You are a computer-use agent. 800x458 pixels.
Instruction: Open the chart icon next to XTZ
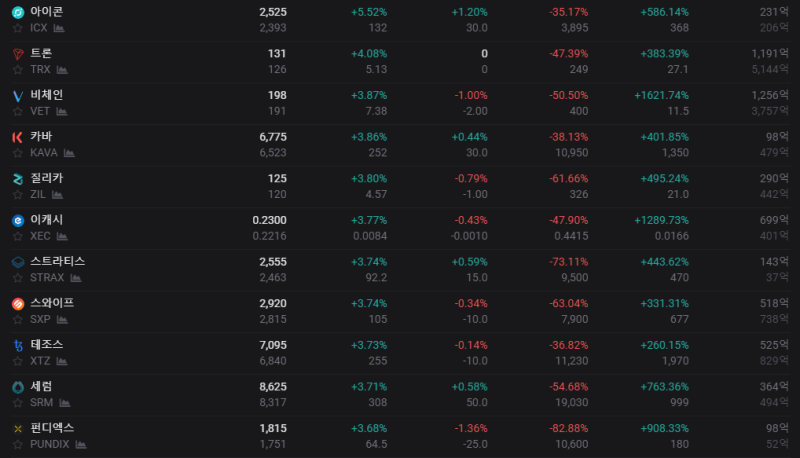62,361
